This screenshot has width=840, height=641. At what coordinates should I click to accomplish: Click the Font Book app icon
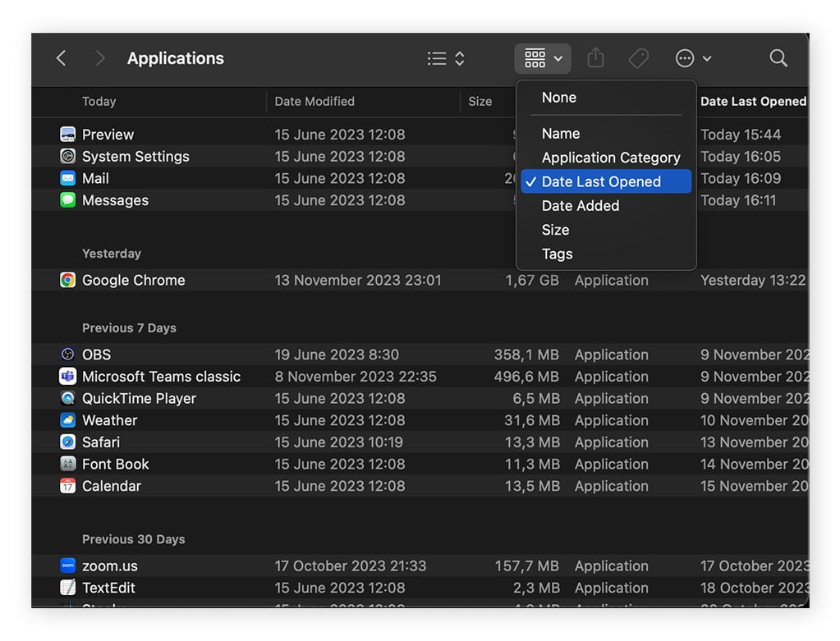pos(67,465)
